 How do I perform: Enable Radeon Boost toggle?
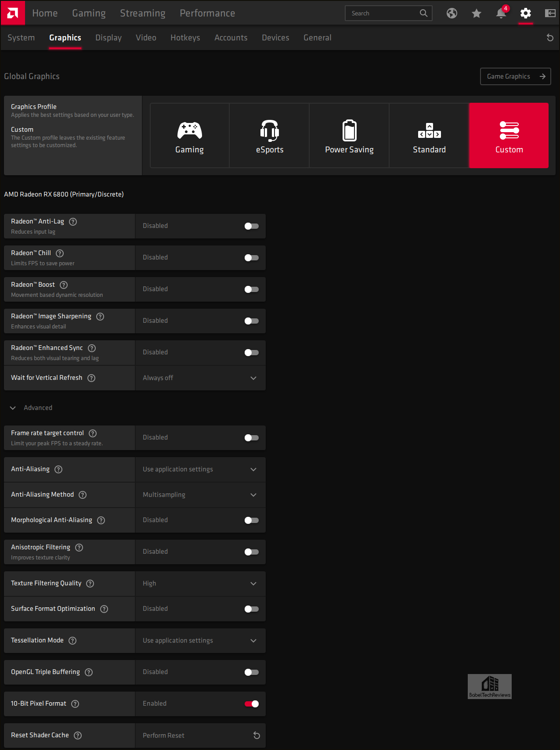coord(252,289)
